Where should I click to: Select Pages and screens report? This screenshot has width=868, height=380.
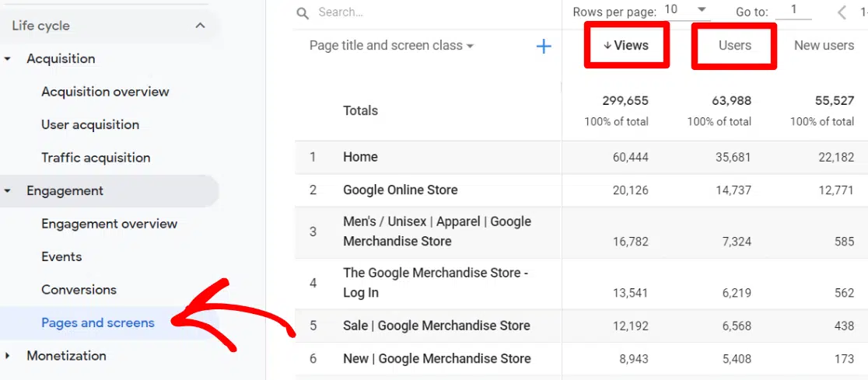(x=98, y=323)
